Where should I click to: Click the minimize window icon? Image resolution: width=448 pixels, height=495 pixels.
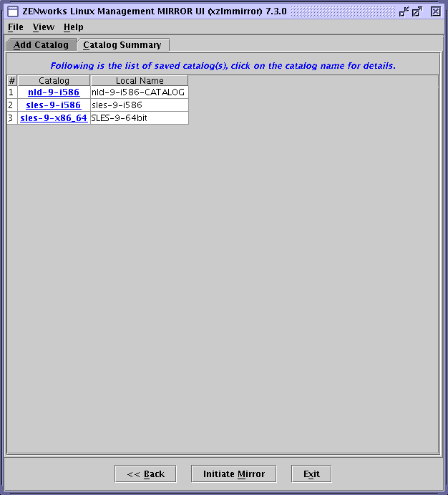(x=404, y=11)
